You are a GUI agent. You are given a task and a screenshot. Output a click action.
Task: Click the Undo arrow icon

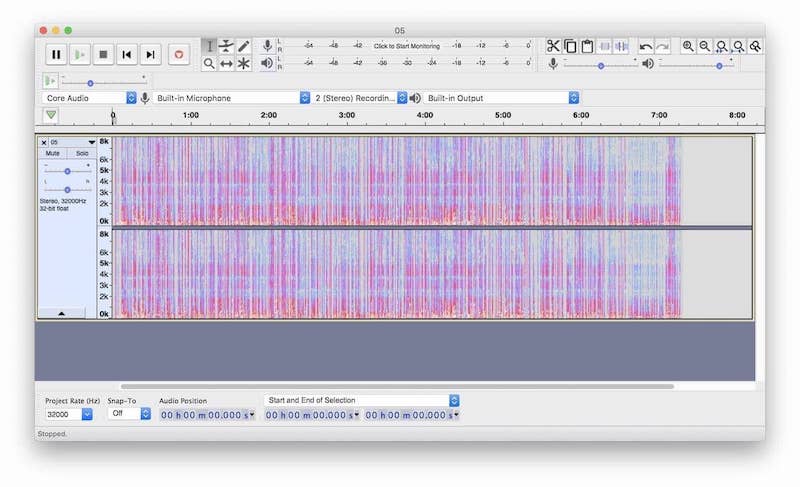645,46
